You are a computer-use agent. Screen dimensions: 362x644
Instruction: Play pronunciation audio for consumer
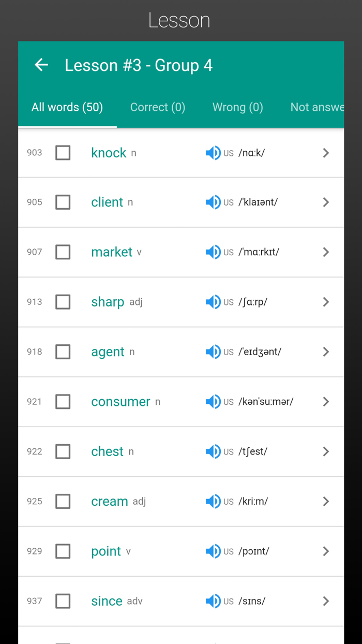[x=213, y=402]
